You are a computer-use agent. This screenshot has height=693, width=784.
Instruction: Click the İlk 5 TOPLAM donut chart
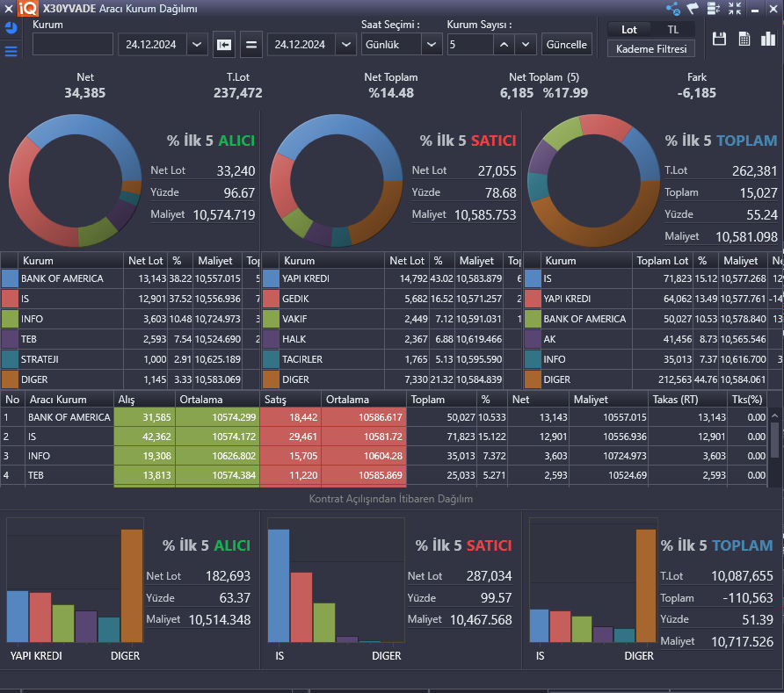pyautogui.click(x=594, y=180)
